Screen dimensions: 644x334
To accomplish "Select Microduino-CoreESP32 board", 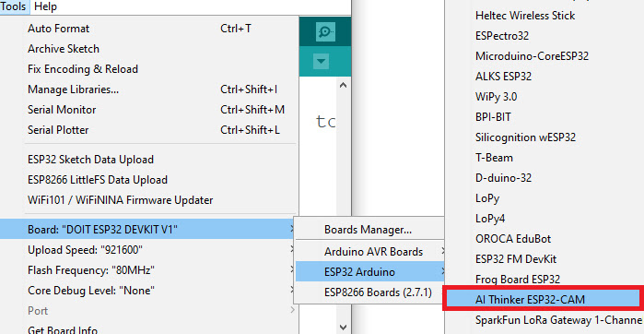I will [x=544, y=56].
